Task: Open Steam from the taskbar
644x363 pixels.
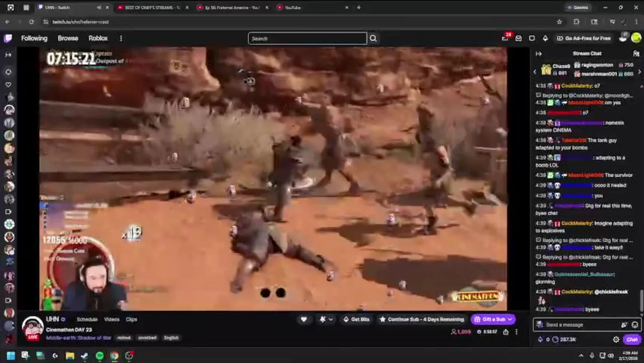Action: coord(85,356)
